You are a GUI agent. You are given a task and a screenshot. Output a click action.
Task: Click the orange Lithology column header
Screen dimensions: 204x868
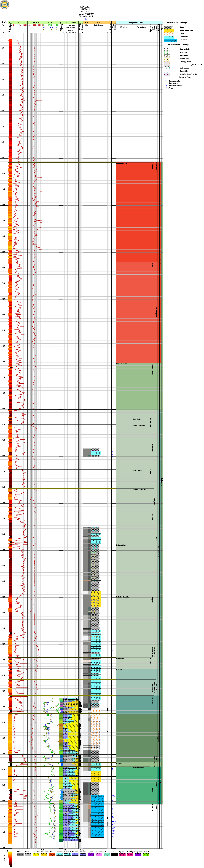(x=99, y=23)
